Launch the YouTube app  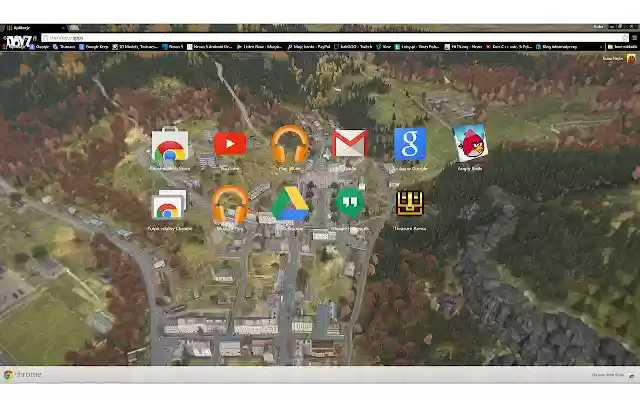tap(230, 143)
